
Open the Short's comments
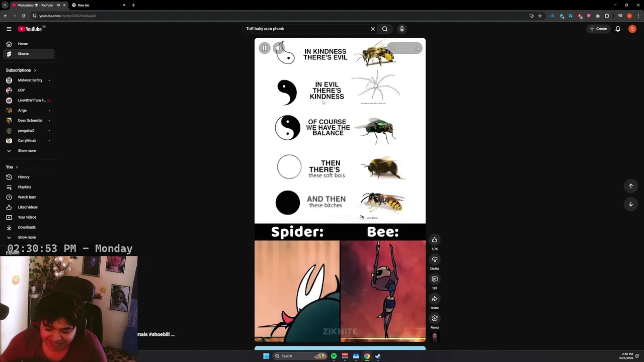coord(435,279)
